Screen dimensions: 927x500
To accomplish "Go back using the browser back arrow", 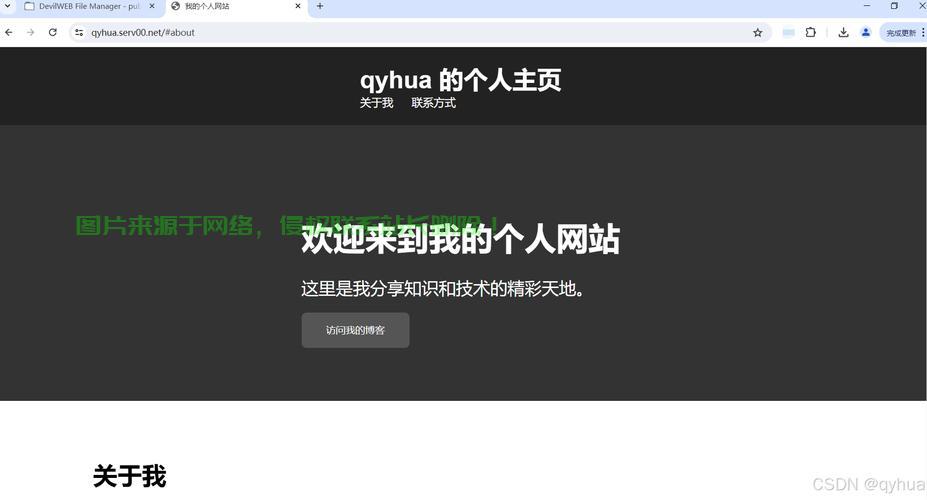I will click(x=9, y=33).
